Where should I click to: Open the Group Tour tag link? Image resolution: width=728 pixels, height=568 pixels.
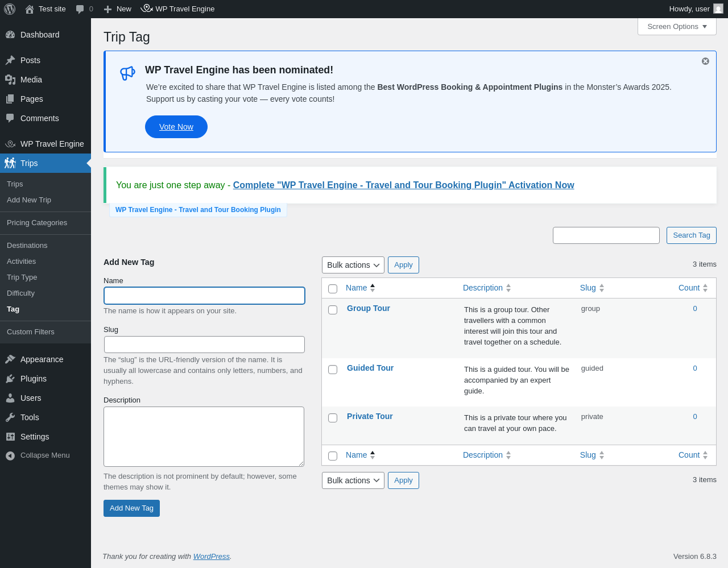pos(369,309)
